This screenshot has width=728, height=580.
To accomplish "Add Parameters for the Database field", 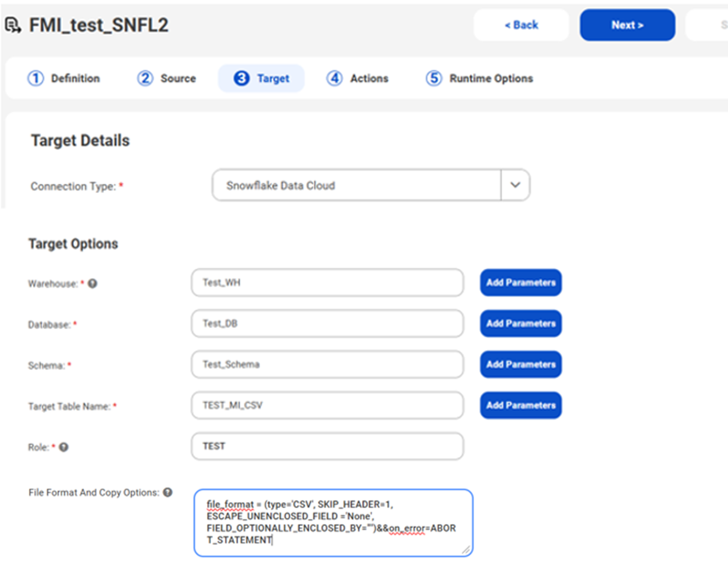I will coord(521,323).
